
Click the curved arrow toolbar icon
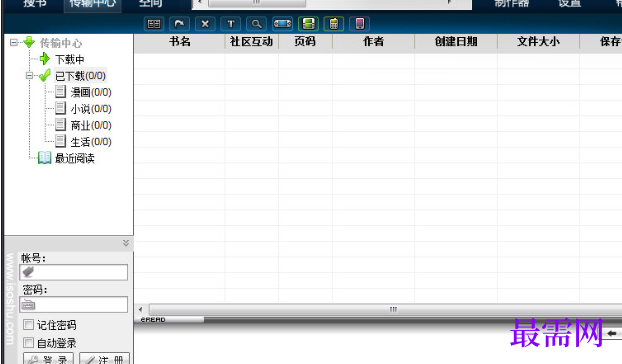(x=179, y=24)
